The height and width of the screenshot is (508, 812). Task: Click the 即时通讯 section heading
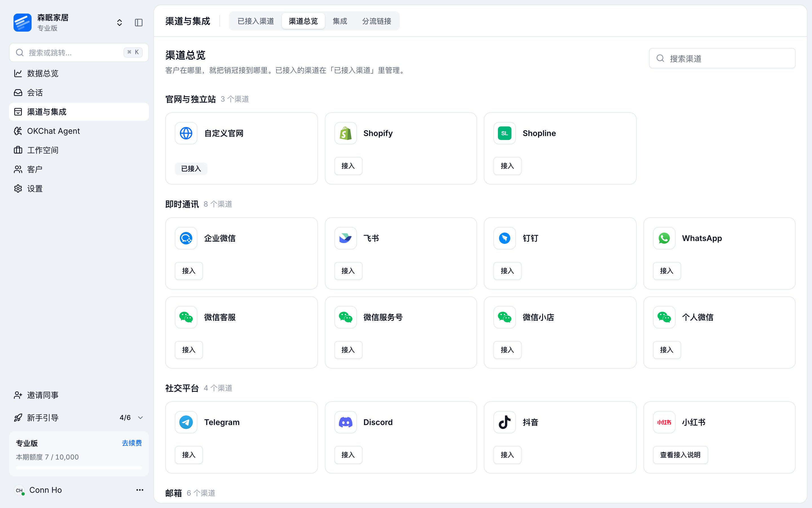point(182,204)
